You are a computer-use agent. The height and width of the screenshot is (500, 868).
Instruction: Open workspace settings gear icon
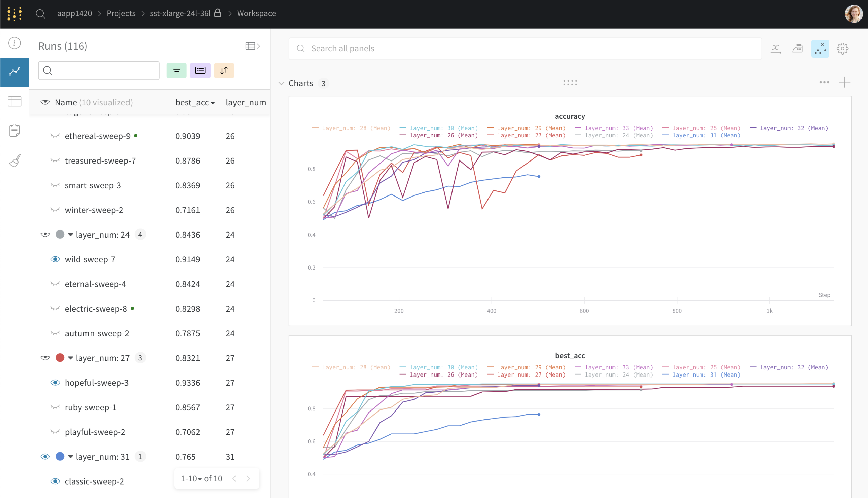click(842, 49)
